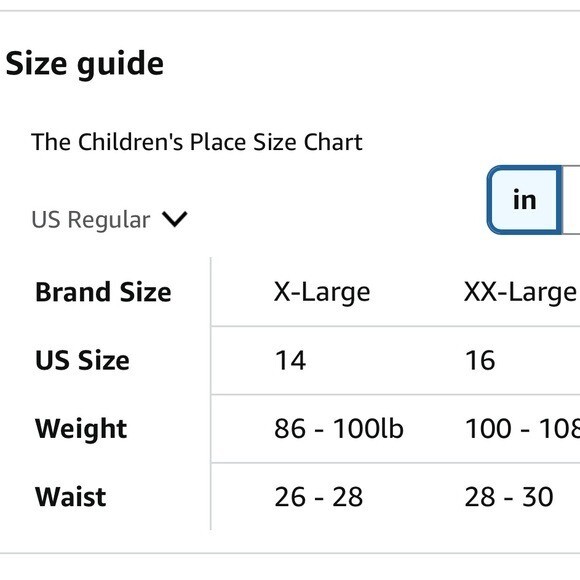This screenshot has height=580, width=580.
Task: Click the divider beside the Brand Size column
Action: pos(210,394)
